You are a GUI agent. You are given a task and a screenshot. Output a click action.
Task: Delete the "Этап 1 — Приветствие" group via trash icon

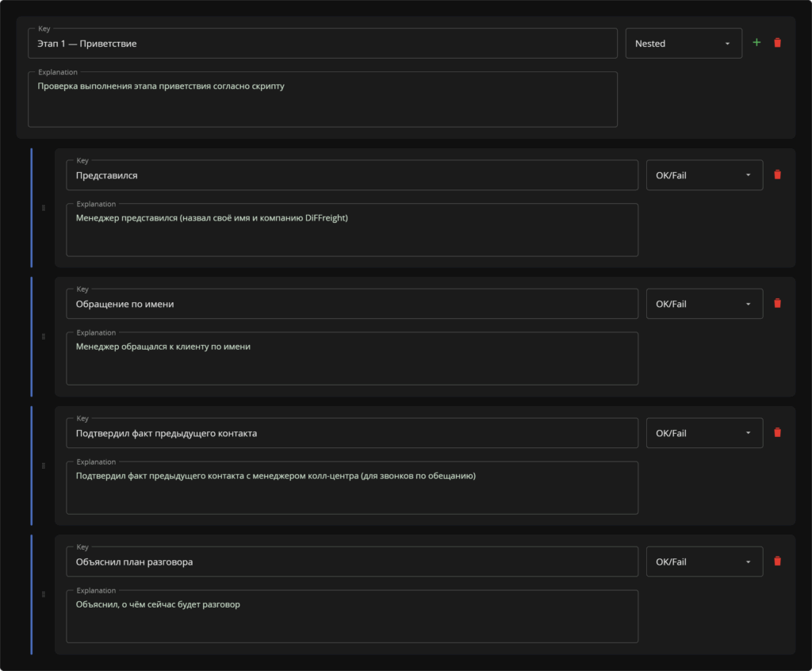point(777,43)
